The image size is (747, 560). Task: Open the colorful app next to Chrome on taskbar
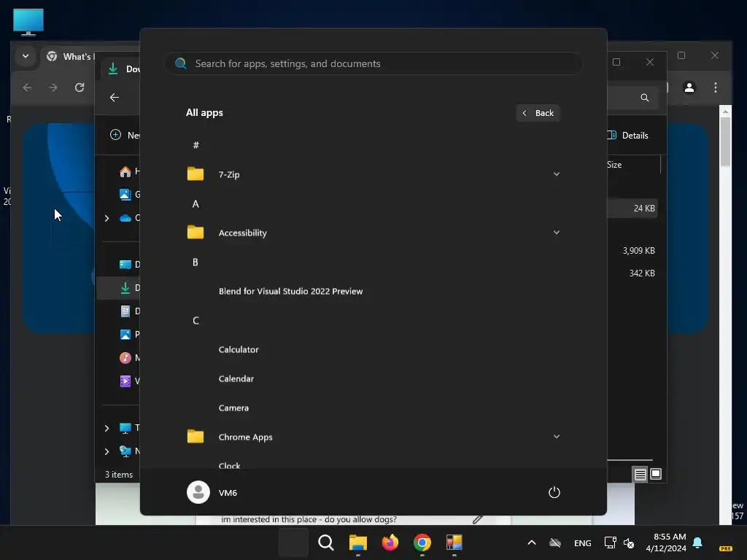[x=454, y=542]
